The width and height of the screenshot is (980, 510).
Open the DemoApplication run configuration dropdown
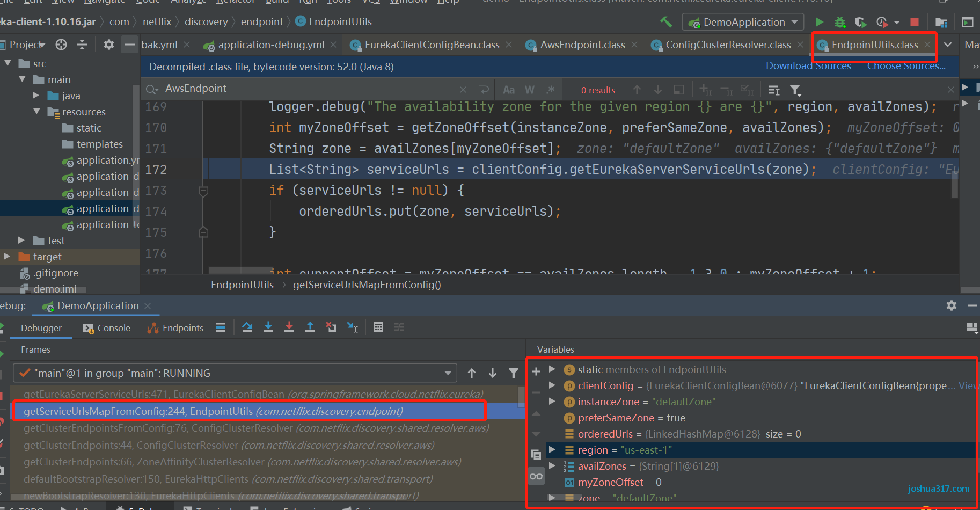[x=743, y=22]
